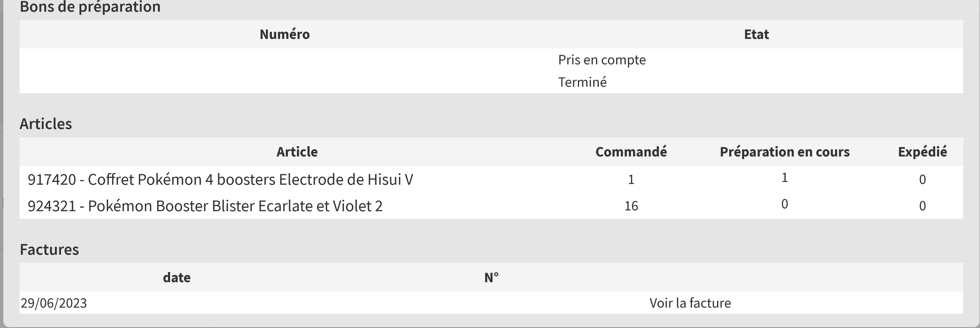Viewport: 980px width, 328px height.
Task: Click the "Commandé" column header
Action: coord(631,152)
